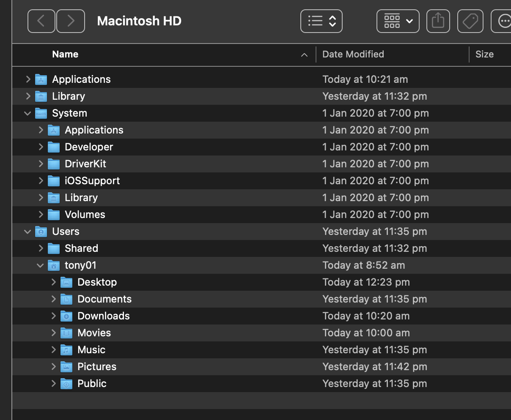
Task: Select the Documents folder icon
Action: coord(66,299)
